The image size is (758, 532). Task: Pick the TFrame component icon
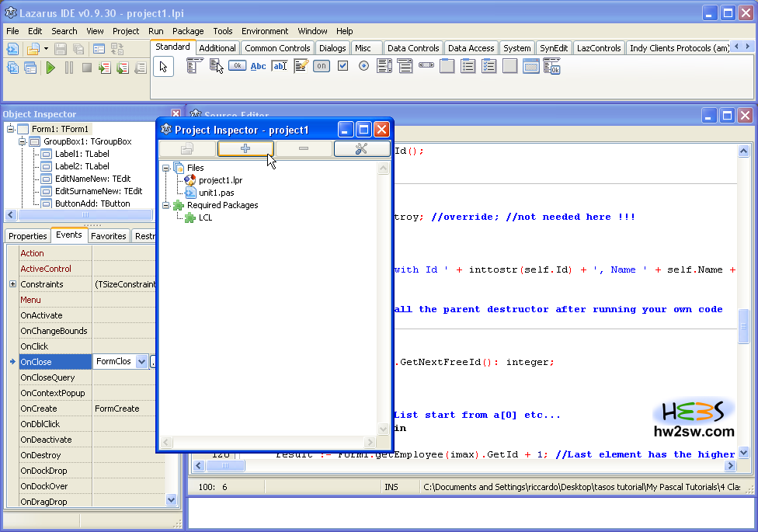(x=531, y=66)
